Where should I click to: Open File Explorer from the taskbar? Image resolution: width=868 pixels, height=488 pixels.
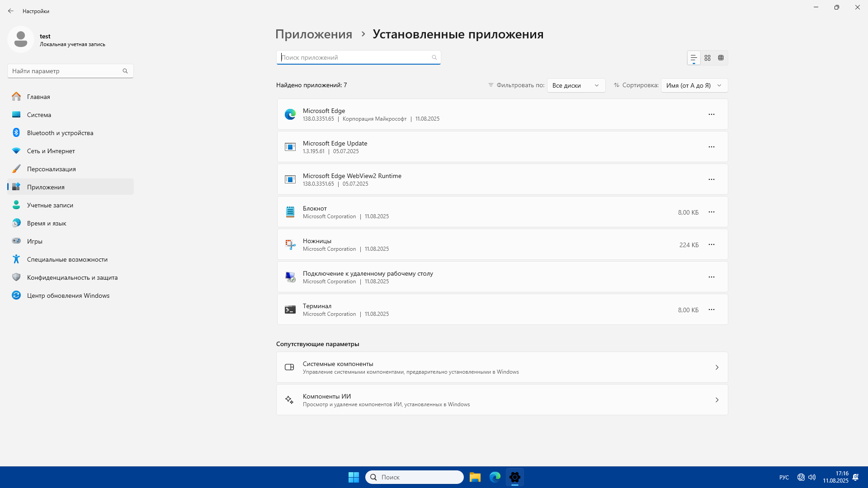point(475,477)
